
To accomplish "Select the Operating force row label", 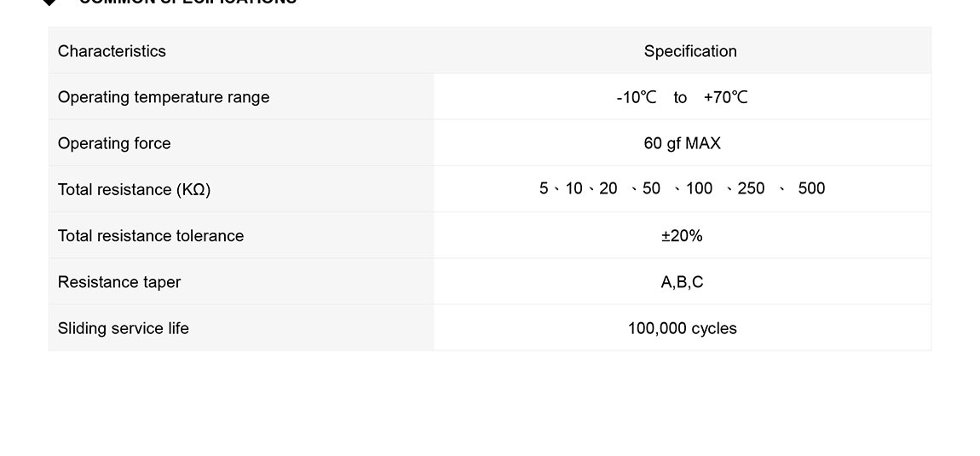I will (114, 143).
